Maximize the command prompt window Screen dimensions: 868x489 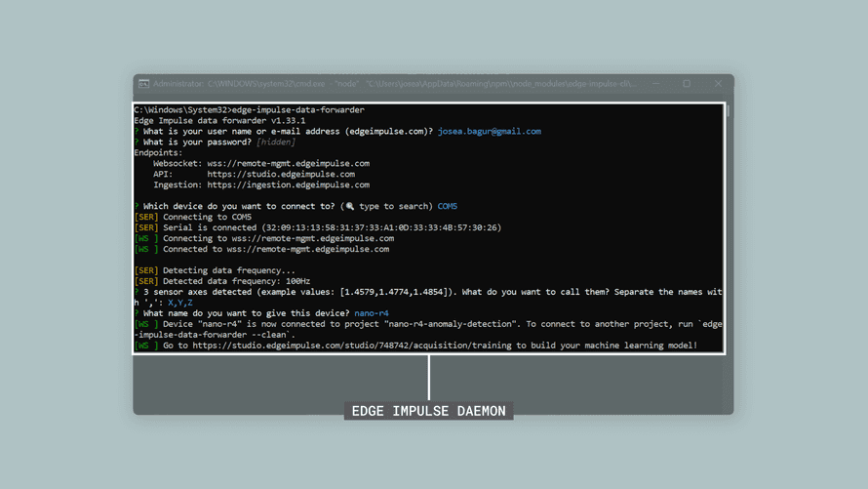687,85
